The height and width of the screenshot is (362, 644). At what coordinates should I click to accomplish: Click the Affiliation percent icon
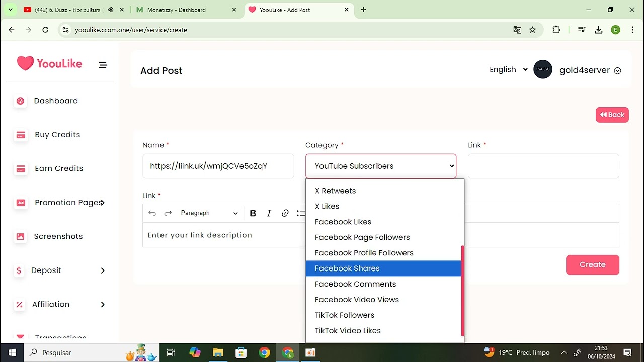point(19,304)
